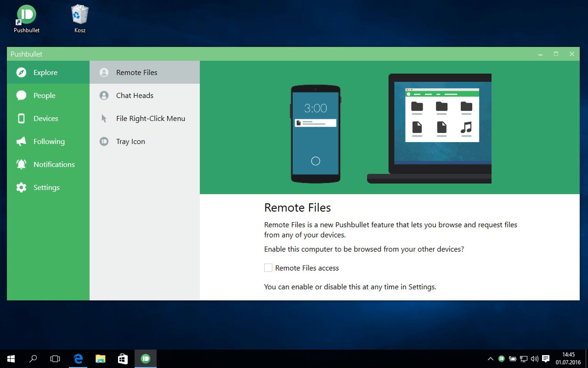Click the battery power tray icon
The image size is (588, 368).
tap(512, 359)
